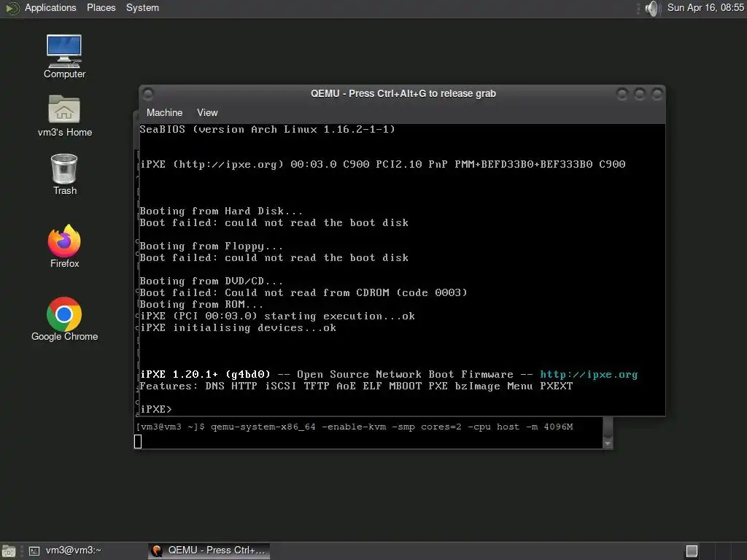Click the 'Features: DNS HTTP iSCSI' line
This screenshot has width=747, height=560.
356,386
